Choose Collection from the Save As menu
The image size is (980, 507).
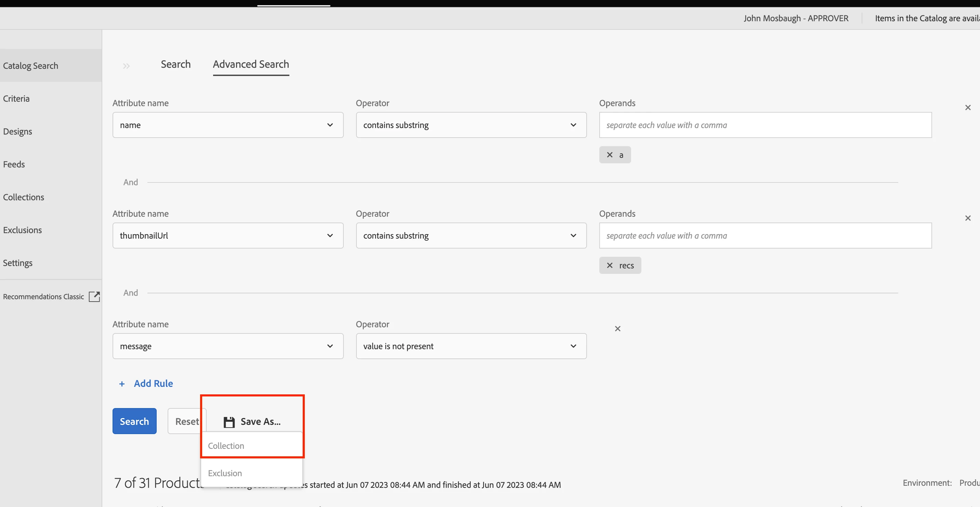click(226, 446)
